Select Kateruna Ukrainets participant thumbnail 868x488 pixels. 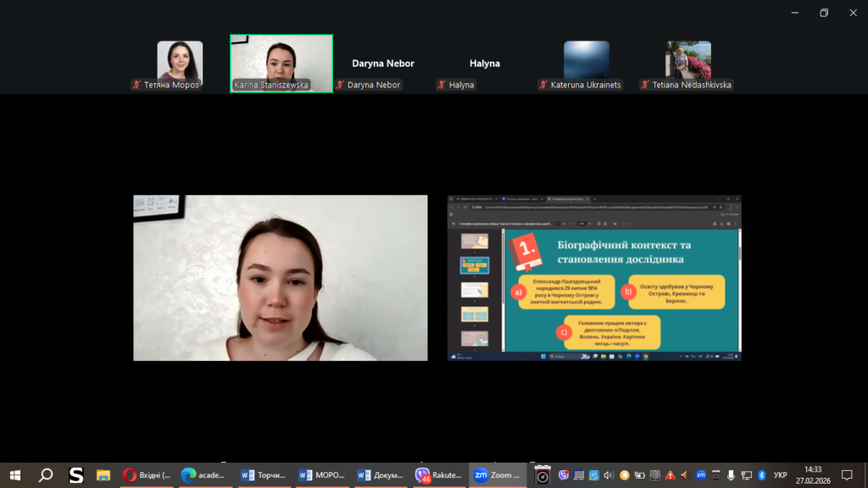[x=587, y=63]
